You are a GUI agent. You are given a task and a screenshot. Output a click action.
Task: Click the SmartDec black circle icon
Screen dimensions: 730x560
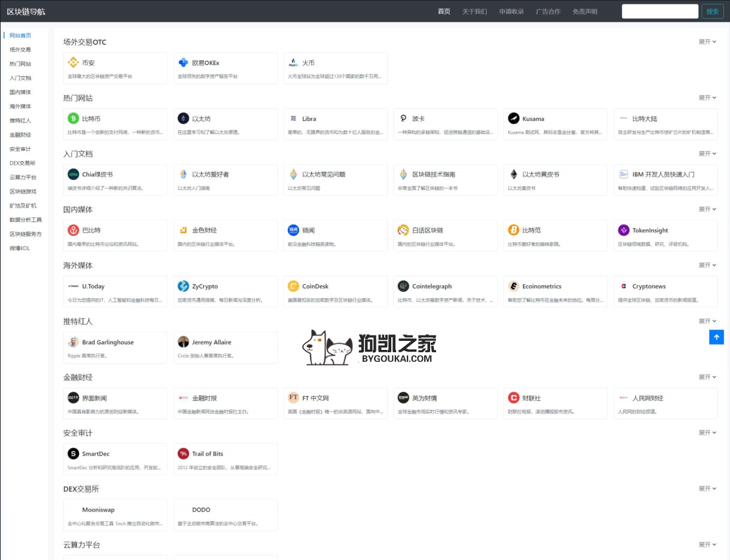pyautogui.click(x=73, y=454)
